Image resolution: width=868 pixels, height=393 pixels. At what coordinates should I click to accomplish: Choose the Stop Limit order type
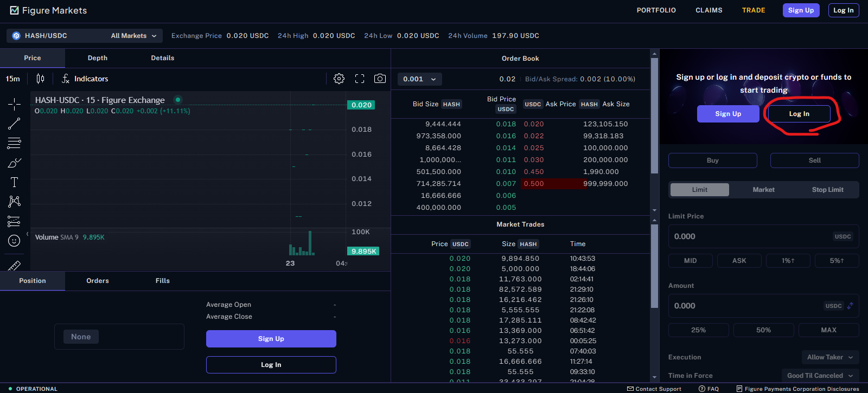coord(828,190)
